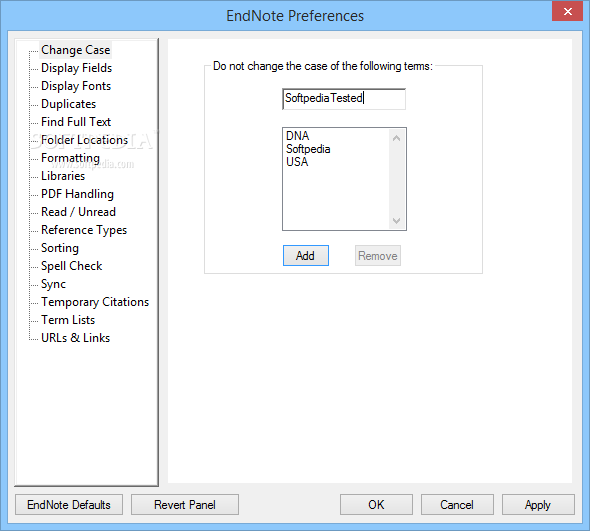
Task: Select Sorting preferences
Action: pos(60,248)
